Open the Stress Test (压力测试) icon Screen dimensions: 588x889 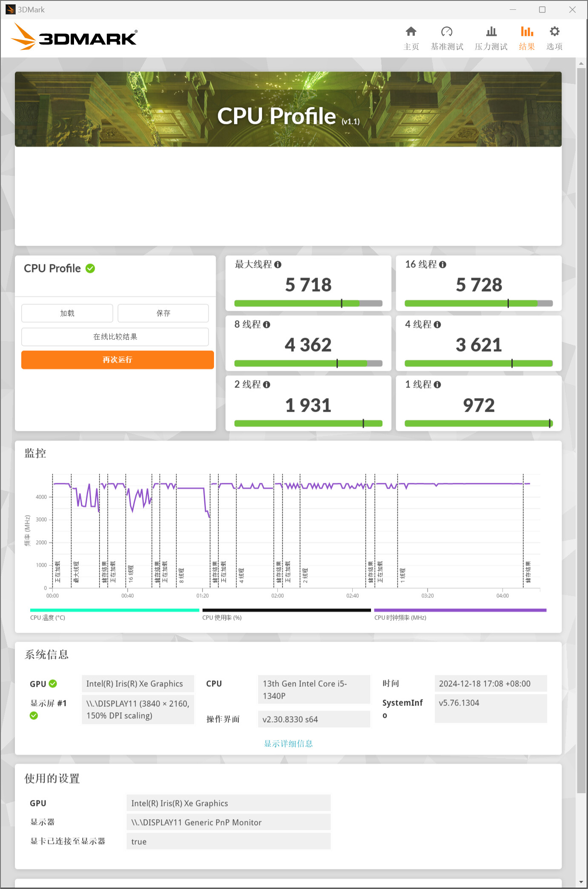491,32
